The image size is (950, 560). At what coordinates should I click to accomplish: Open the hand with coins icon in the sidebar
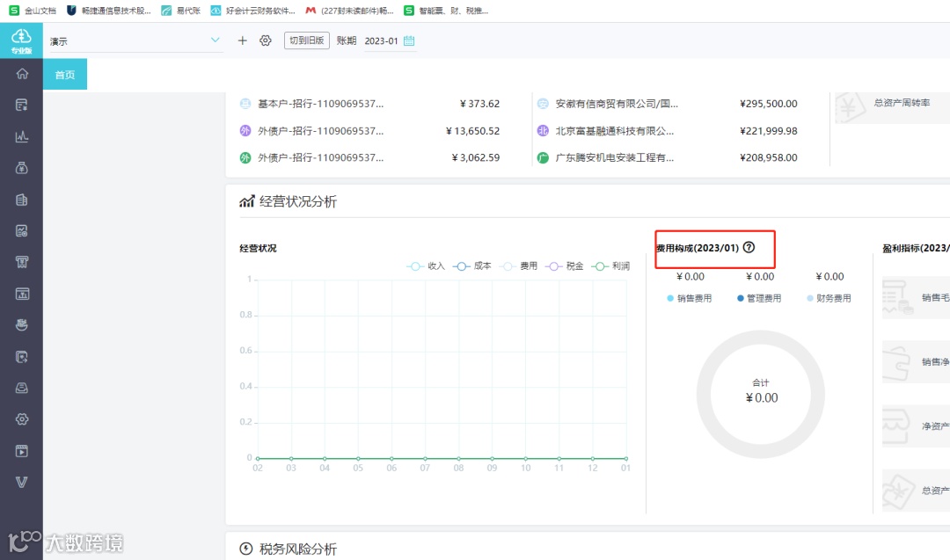pos(22,325)
